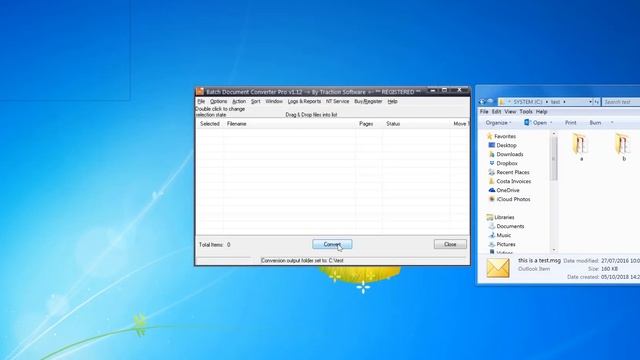Select iCloud Photos in Explorer
This screenshot has height=360, width=640.
pyautogui.click(x=513, y=199)
